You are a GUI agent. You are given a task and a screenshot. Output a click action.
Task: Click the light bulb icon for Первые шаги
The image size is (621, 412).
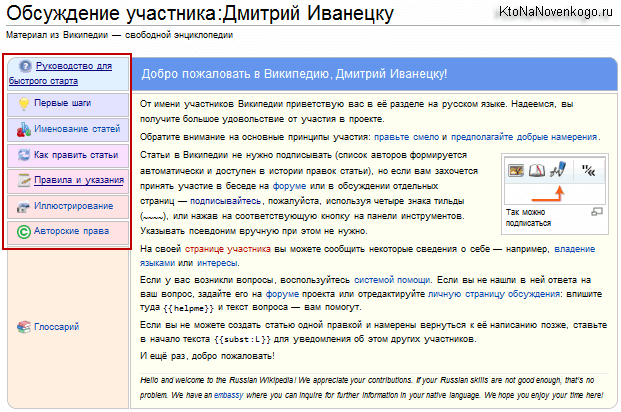(x=24, y=103)
